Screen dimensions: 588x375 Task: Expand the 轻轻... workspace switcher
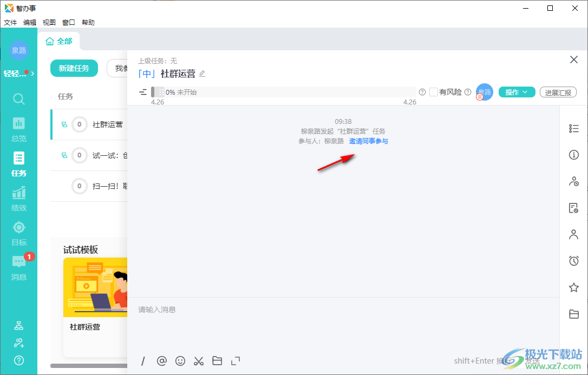pyautogui.click(x=19, y=74)
